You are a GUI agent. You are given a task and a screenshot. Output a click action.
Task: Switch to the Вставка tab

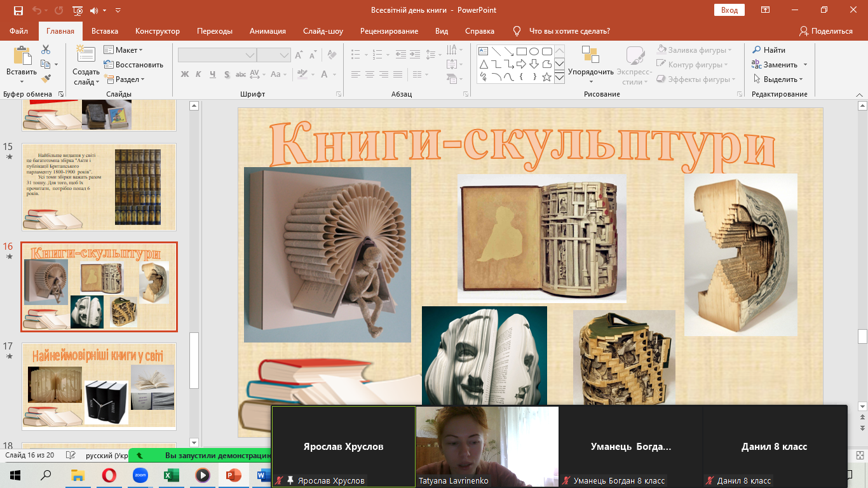pyautogui.click(x=105, y=30)
